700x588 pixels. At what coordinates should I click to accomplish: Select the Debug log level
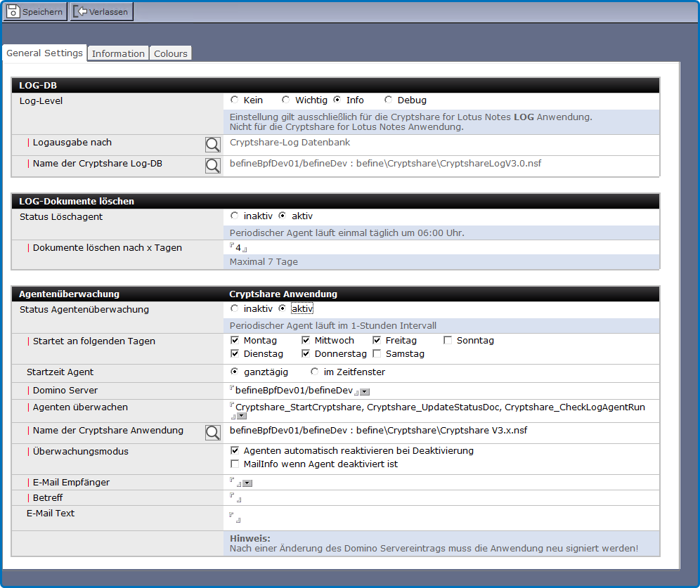click(x=389, y=100)
